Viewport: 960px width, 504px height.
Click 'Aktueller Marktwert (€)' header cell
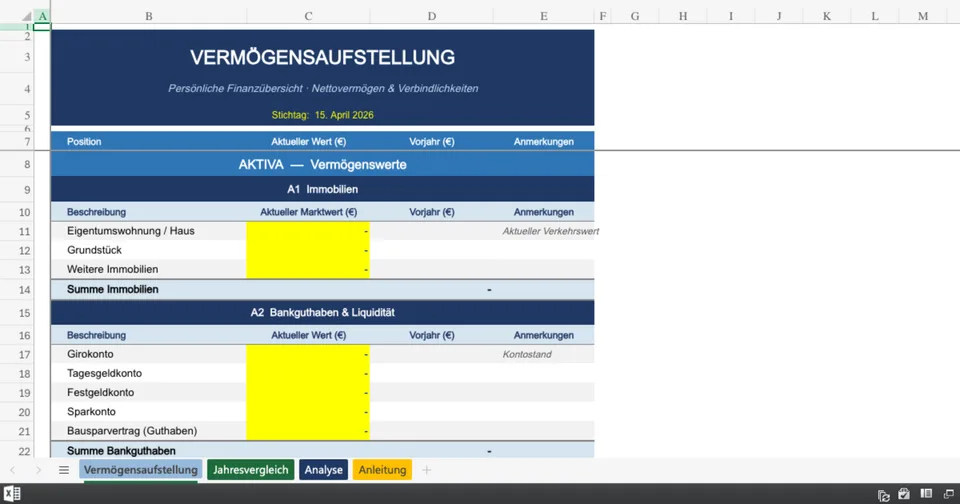[x=308, y=212]
